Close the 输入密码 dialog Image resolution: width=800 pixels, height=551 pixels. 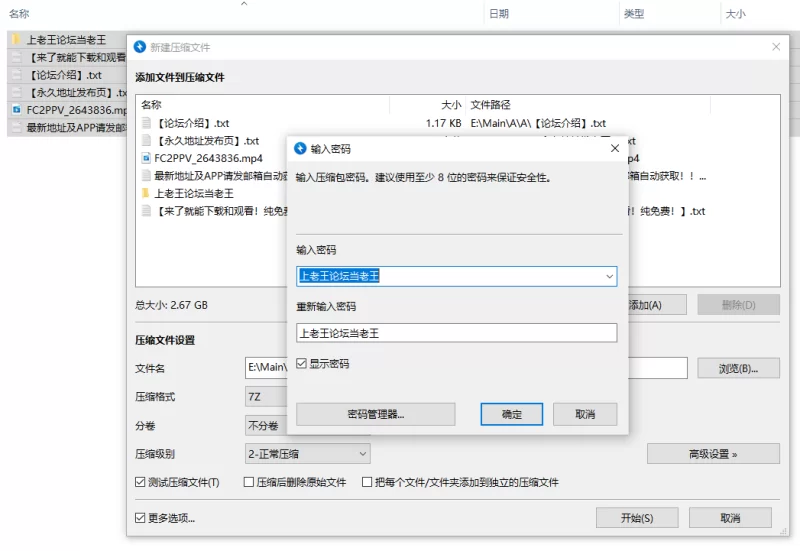click(x=615, y=148)
